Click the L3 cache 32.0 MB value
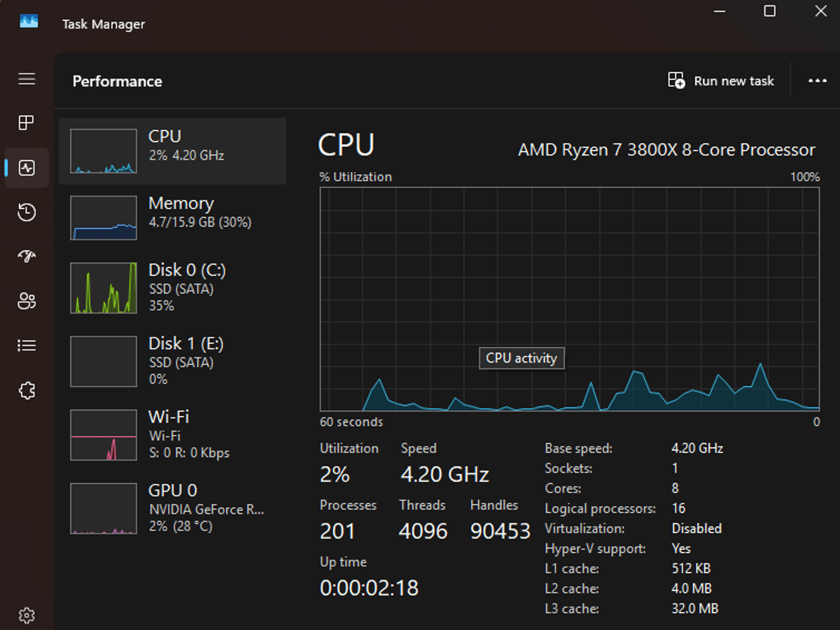The width and height of the screenshot is (840, 630). coord(695,608)
